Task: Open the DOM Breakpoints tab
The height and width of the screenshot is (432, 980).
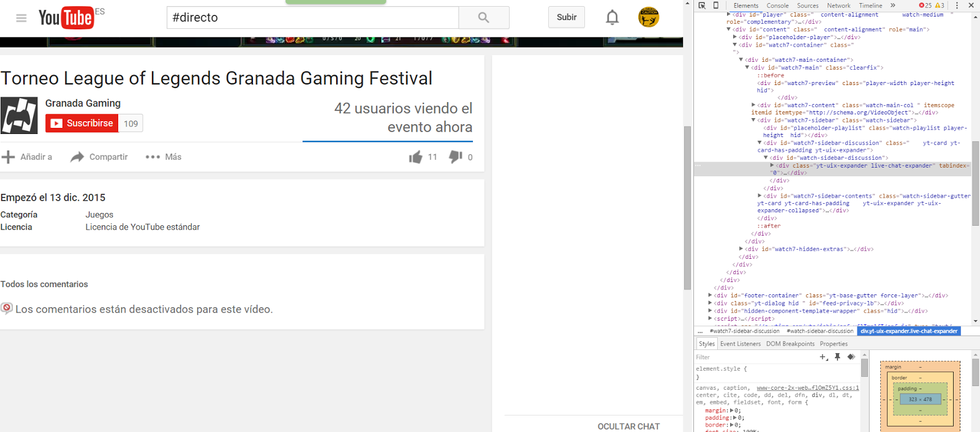Action: pos(790,344)
